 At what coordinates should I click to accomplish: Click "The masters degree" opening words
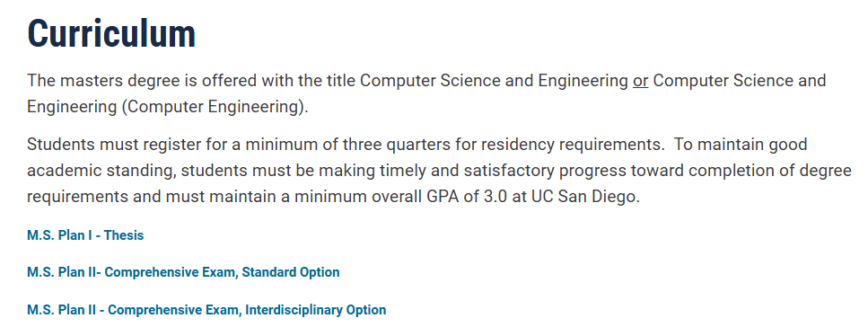(x=103, y=81)
